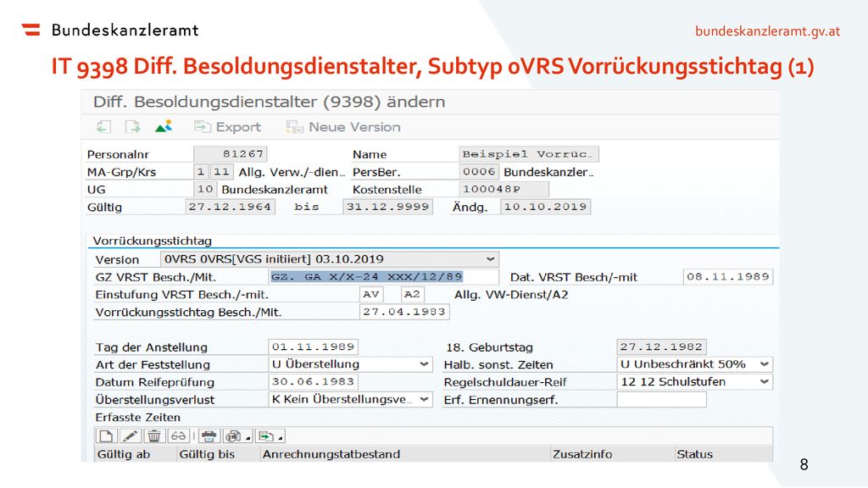Click the mountain overview icon in toolbar

coord(164,127)
